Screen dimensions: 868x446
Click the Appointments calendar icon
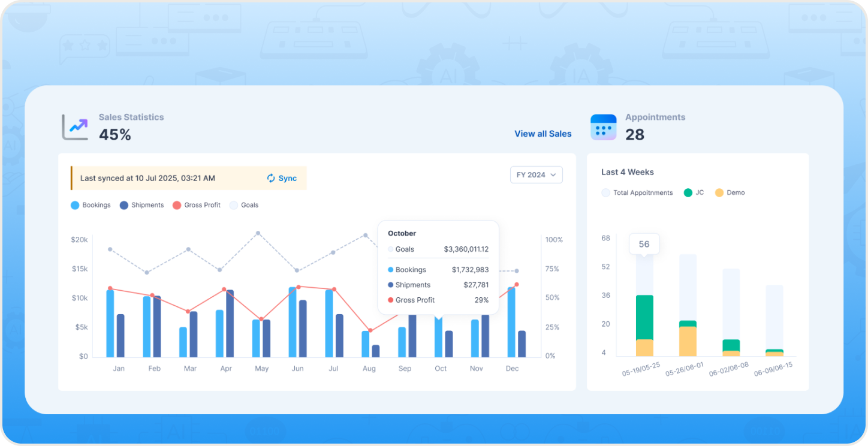603,127
